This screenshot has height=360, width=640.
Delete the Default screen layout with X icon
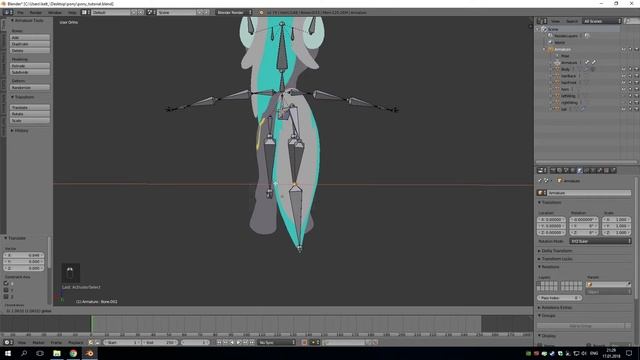point(141,12)
